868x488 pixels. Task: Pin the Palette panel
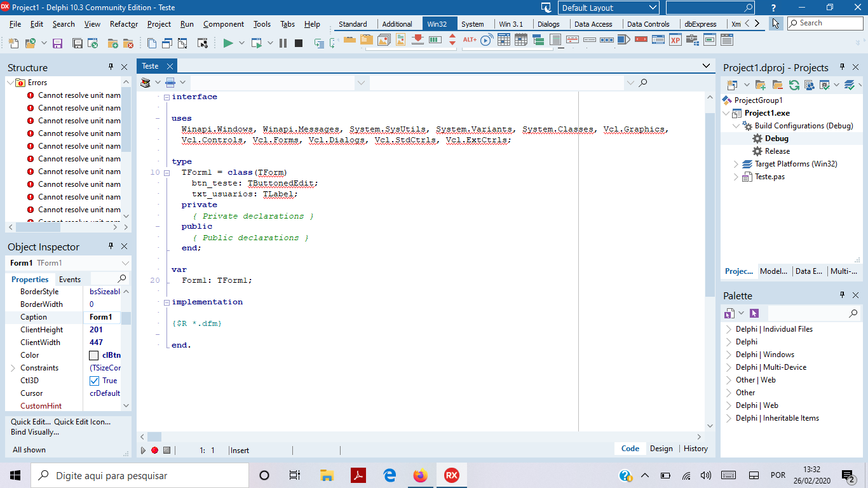(x=842, y=295)
